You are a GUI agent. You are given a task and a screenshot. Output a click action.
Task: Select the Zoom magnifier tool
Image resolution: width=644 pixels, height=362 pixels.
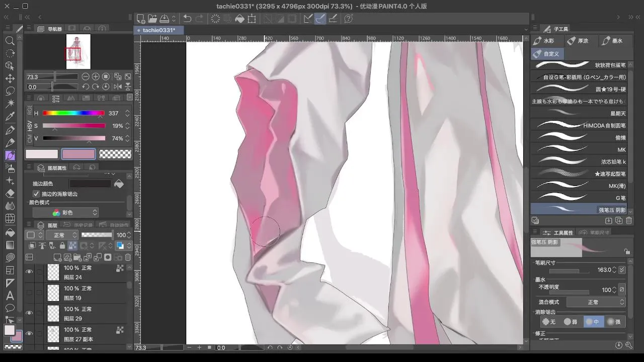pos(10,41)
